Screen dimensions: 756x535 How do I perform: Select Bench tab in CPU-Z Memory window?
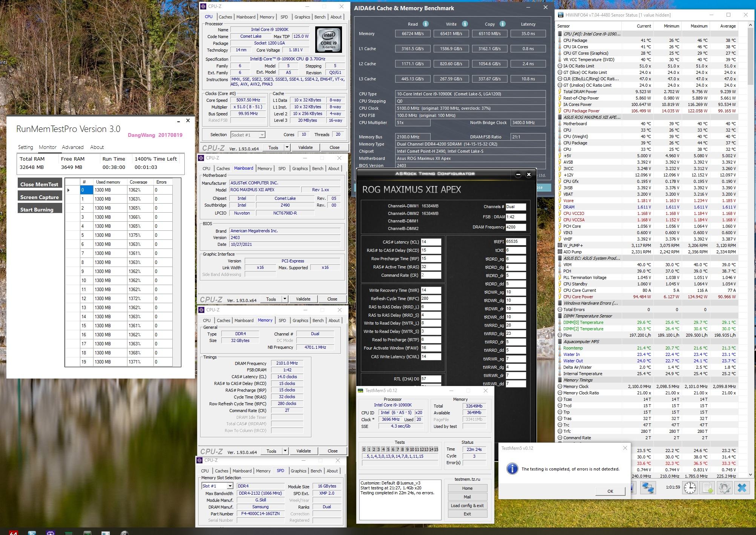[318, 320]
